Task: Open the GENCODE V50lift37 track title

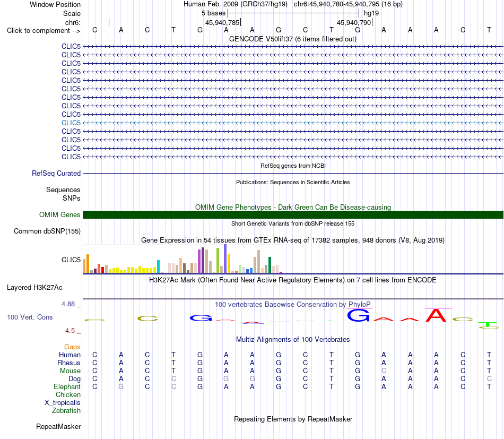Action: coord(293,39)
